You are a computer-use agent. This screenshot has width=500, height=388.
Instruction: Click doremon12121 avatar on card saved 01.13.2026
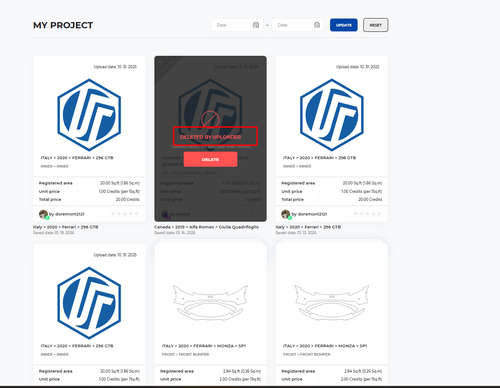(x=286, y=214)
